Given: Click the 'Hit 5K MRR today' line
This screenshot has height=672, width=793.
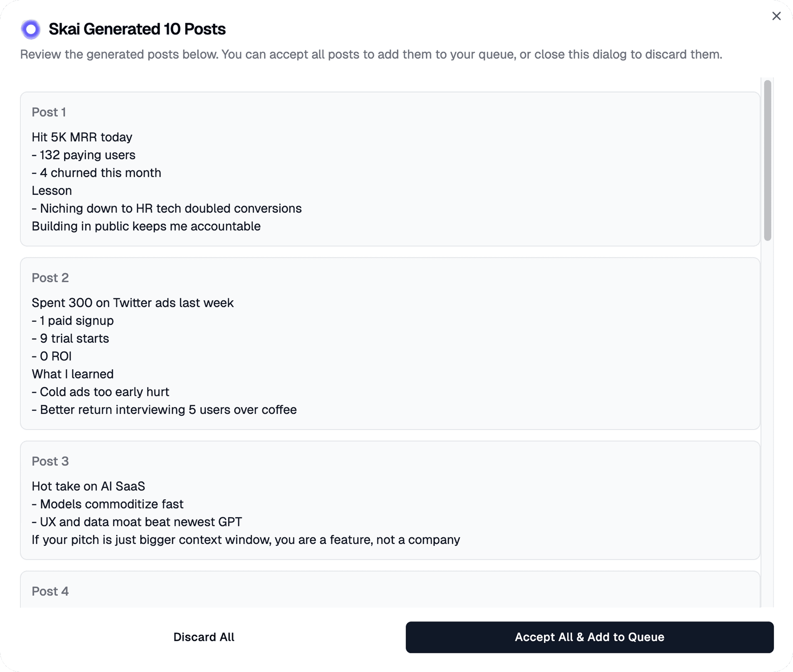Looking at the screenshot, I should (82, 137).
